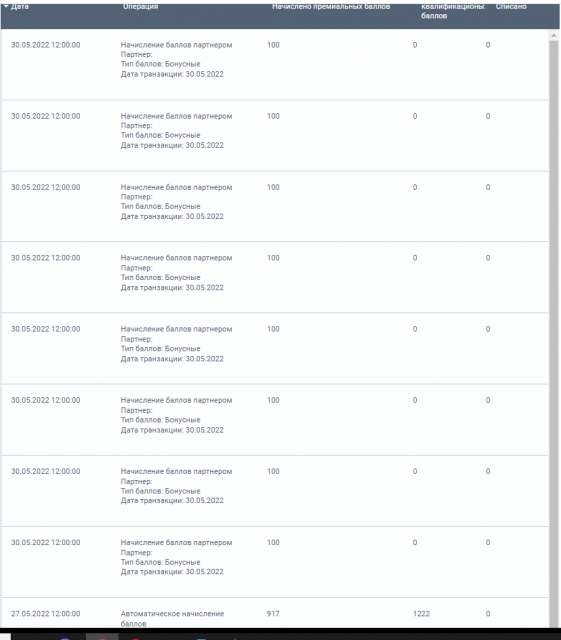Click the 100 points value in topmost row

click(x=273, y=45)
